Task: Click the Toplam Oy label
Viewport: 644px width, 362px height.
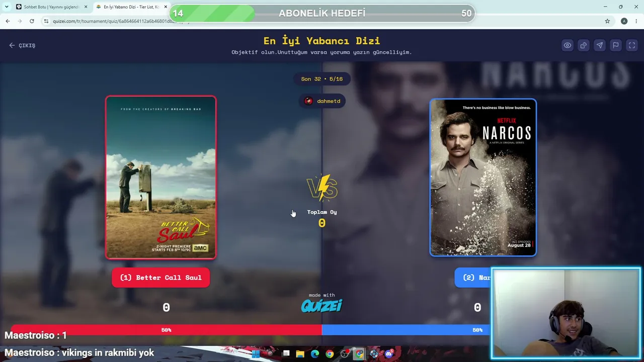Action: click(x=322, y=212)
